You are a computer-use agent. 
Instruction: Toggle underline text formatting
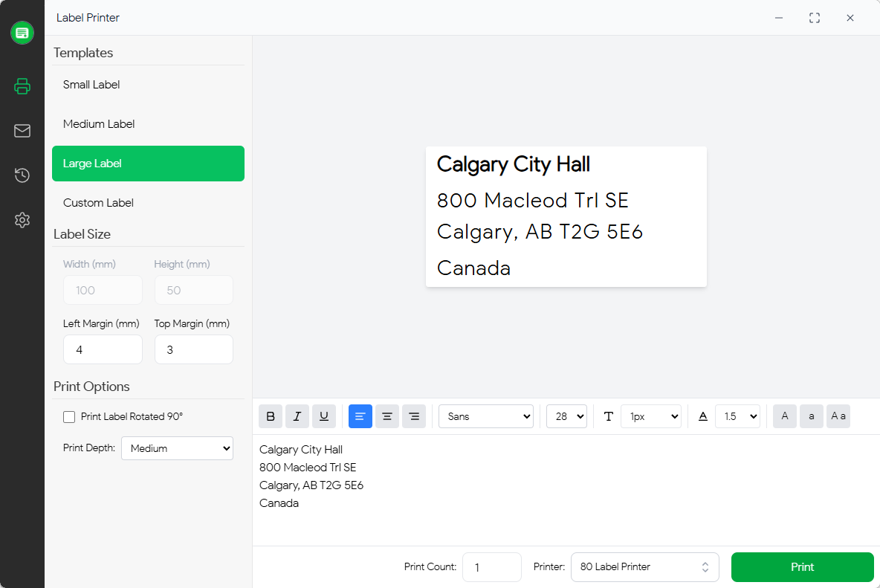[324, 416]
